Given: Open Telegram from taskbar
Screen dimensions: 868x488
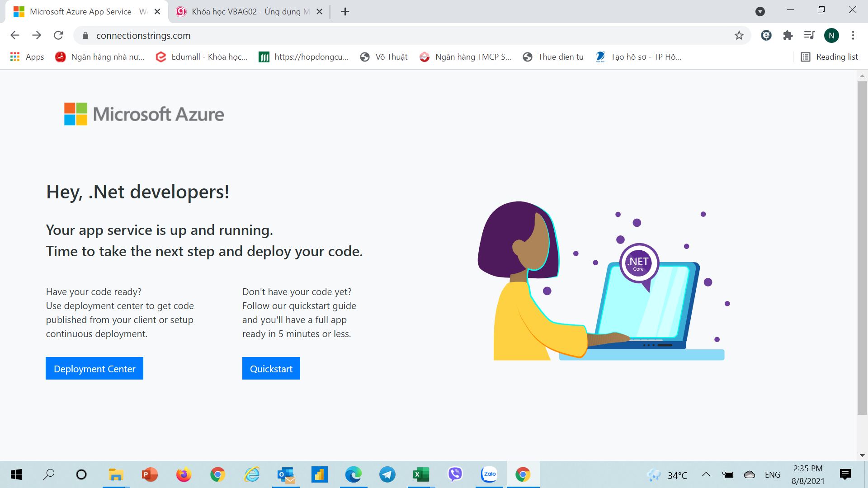Looking at the screenshot, I should (387, 474).
